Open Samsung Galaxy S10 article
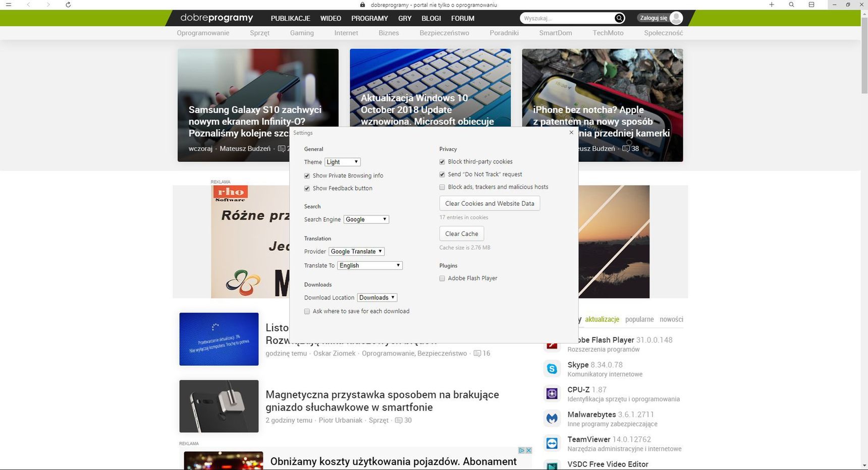868x470 pixels. (255, 122)
